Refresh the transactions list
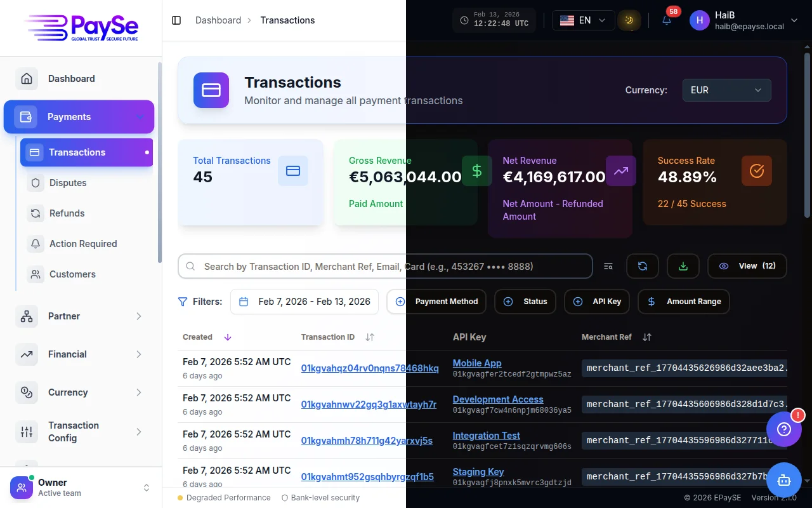This screenshot has height=508, width=812. pyautogui.click(x=643, y=267)
